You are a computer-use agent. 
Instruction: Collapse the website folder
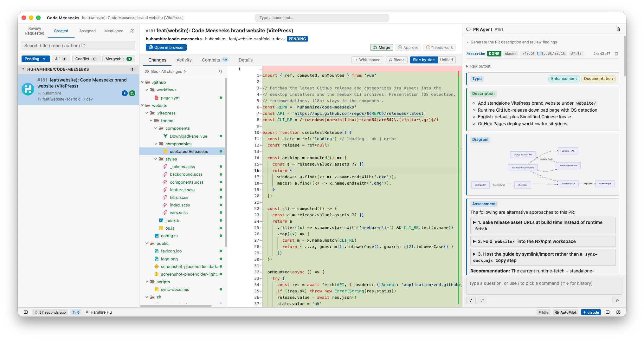(x=142, y=105)
